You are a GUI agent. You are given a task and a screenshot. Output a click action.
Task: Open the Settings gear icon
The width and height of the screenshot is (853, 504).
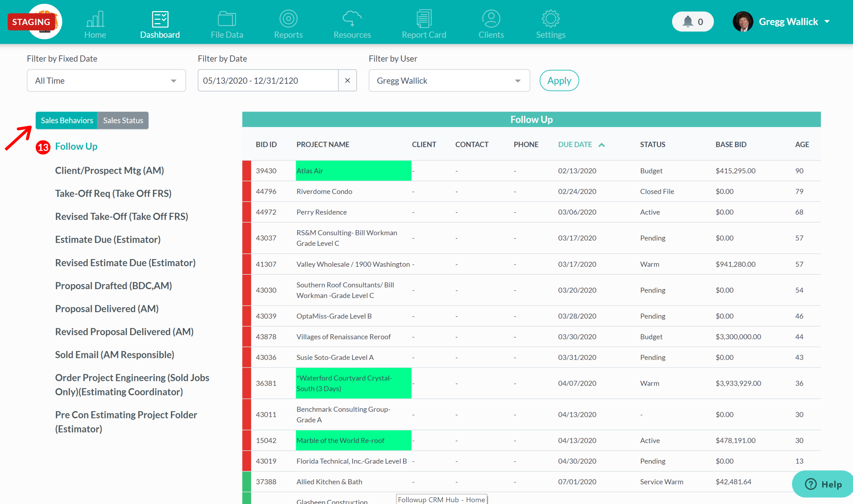click(550, 18)
